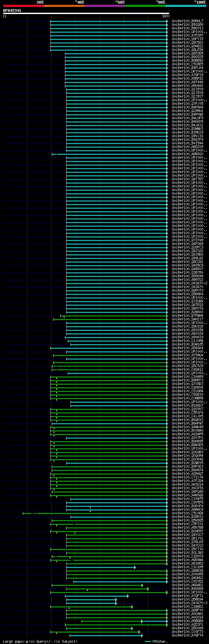Select the BP042341 query label
The image size is (209, 644).
pyautogui.click(x=12, y=10)
